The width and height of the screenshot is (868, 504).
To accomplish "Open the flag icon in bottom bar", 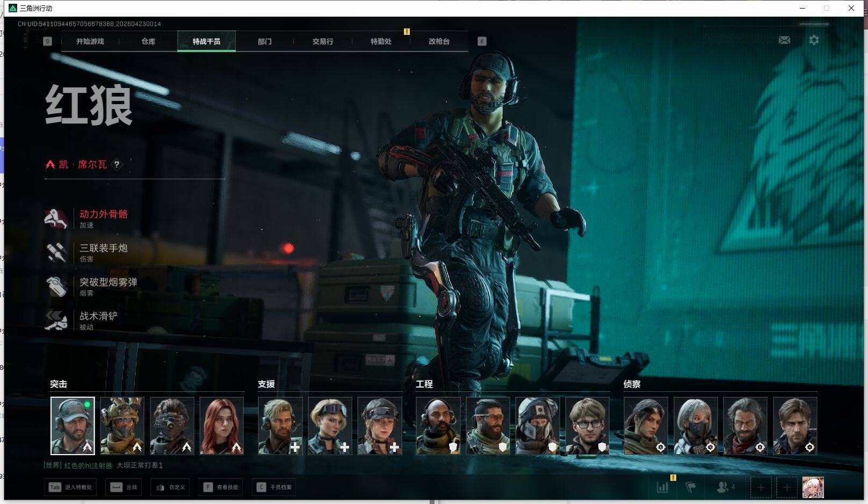I will (691, 487).
